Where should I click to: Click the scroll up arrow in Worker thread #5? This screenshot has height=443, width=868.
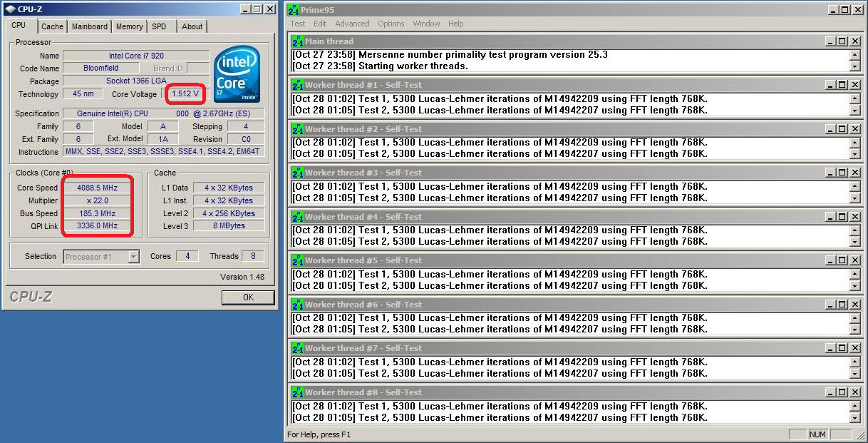coord(855,274)
